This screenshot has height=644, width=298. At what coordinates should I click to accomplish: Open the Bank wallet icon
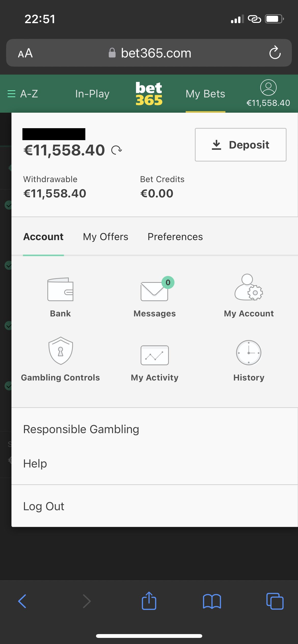[x=60, y=289]
